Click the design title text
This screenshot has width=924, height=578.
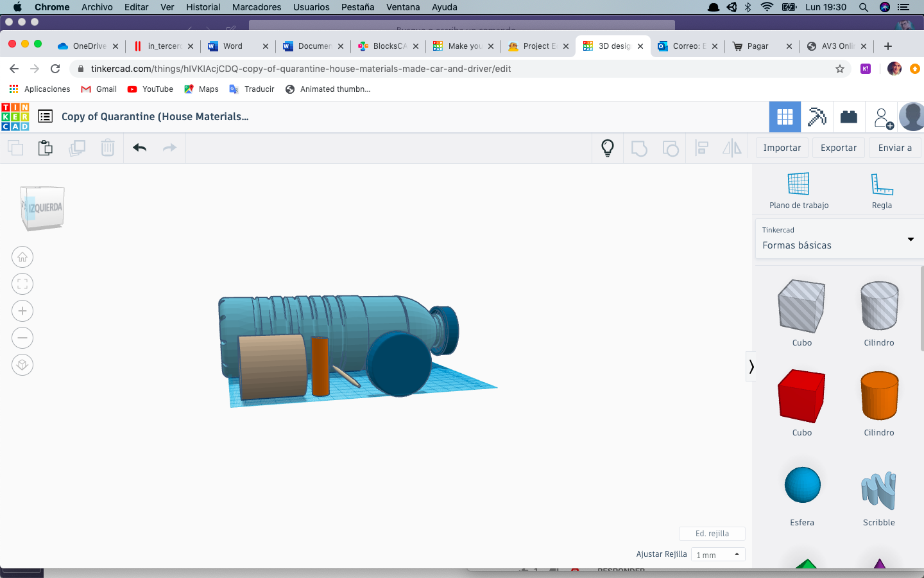(155, 116)
